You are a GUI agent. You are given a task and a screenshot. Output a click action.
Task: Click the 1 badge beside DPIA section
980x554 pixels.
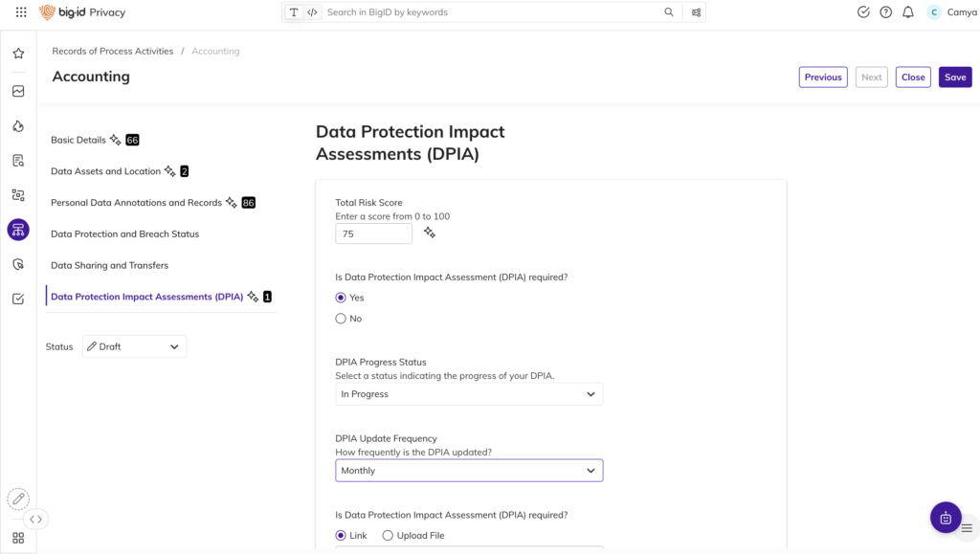coord(268,297)
